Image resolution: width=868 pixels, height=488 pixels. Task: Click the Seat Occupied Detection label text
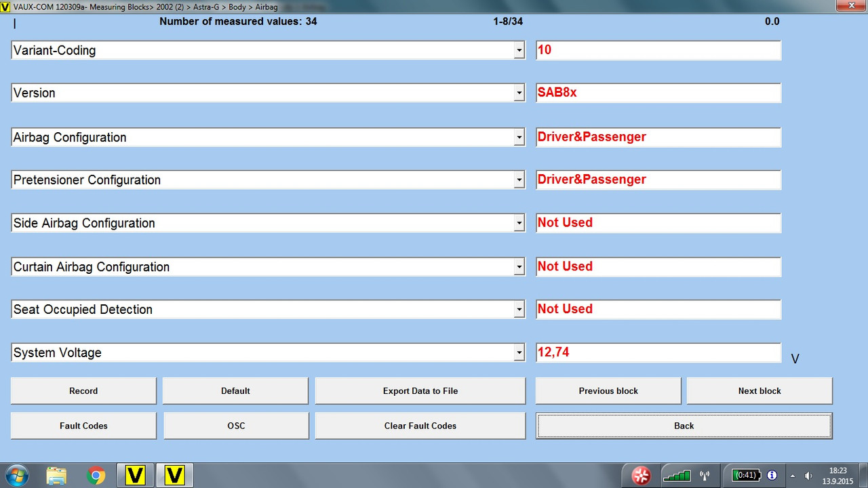(x=83, y=310)
